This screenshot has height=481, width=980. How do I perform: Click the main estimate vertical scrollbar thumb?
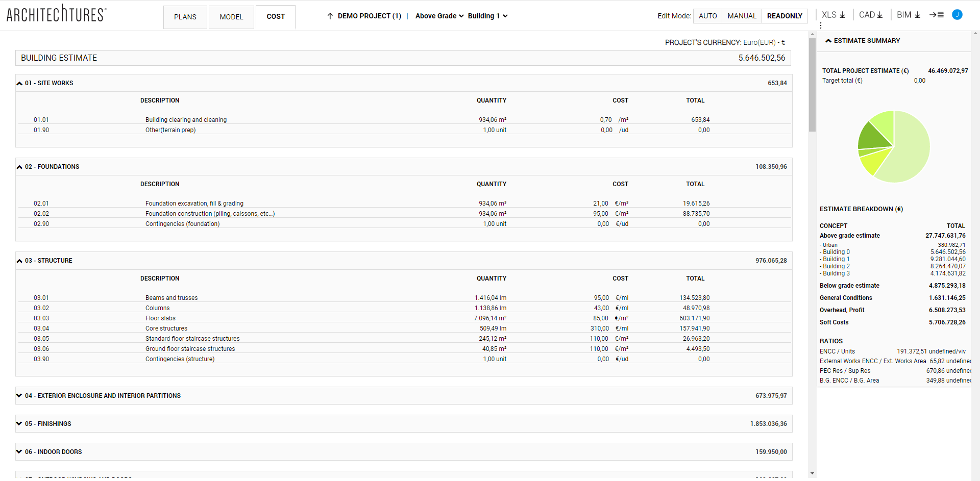pos(812,84)
